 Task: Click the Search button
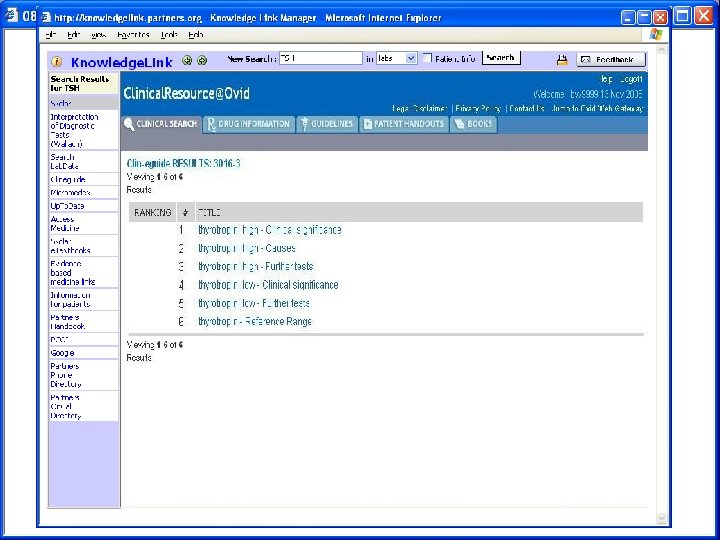point(501,58)
